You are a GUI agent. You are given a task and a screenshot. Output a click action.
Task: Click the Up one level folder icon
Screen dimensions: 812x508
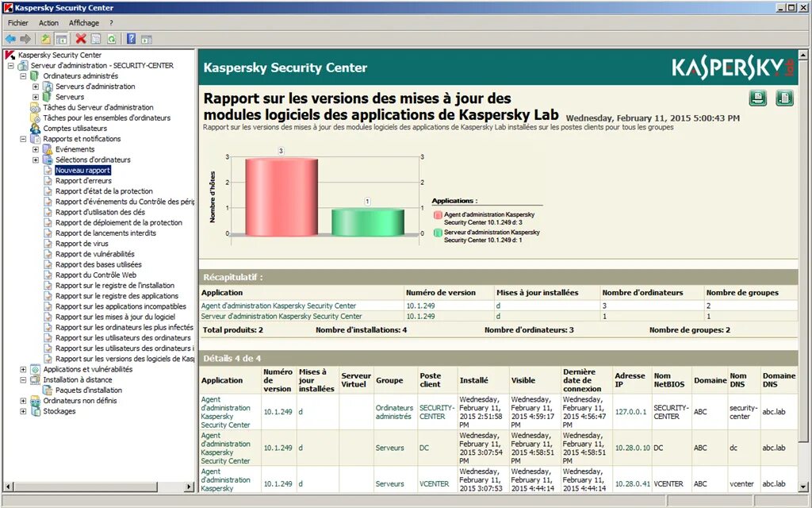[x=46, y=39]
